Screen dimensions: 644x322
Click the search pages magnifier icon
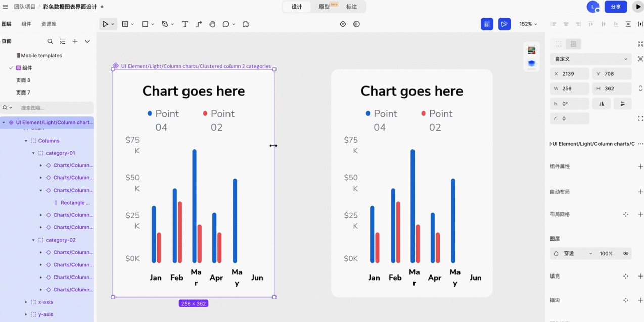click(x=50, y=41)
